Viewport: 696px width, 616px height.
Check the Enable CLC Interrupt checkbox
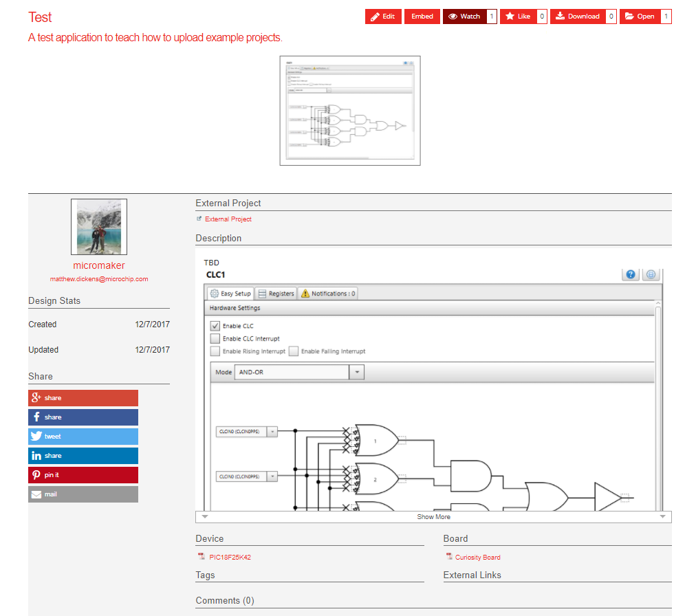(x=215, y=338)
